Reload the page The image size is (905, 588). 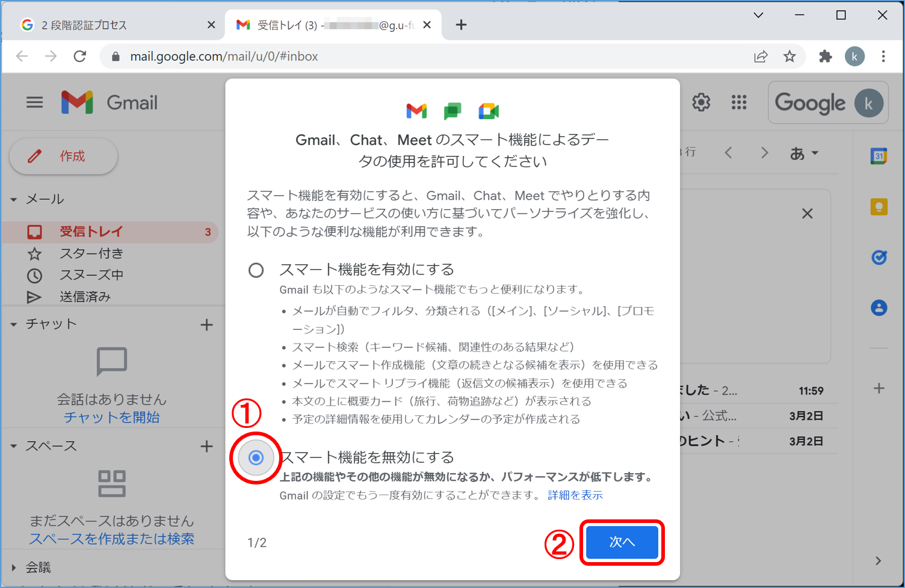tap(79, 57)
